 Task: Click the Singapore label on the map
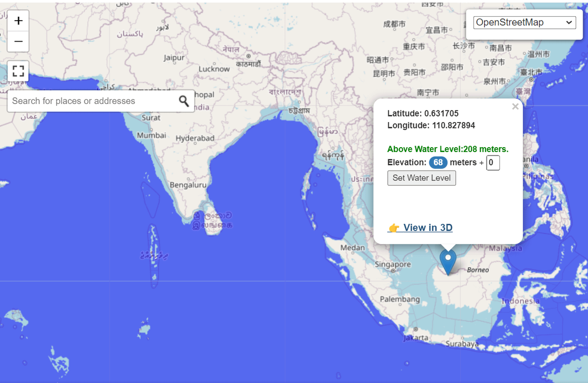[x=392, y=264]
